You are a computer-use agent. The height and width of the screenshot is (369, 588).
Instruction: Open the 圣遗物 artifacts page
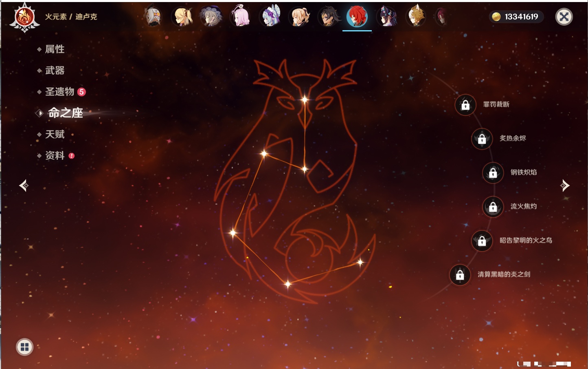pos(59,92)
